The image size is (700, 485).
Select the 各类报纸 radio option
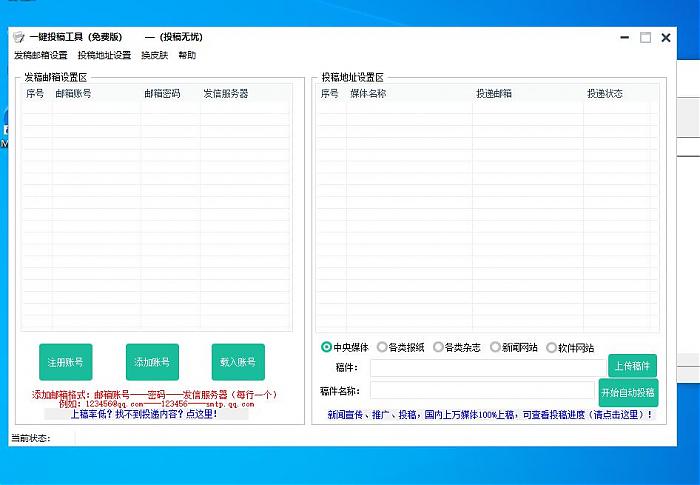[383, 347]
